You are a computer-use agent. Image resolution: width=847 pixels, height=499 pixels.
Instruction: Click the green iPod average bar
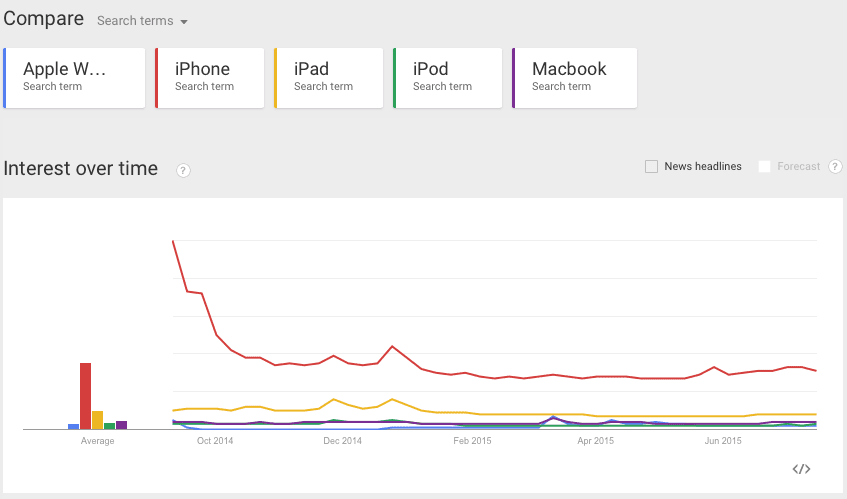pos(110,426)
